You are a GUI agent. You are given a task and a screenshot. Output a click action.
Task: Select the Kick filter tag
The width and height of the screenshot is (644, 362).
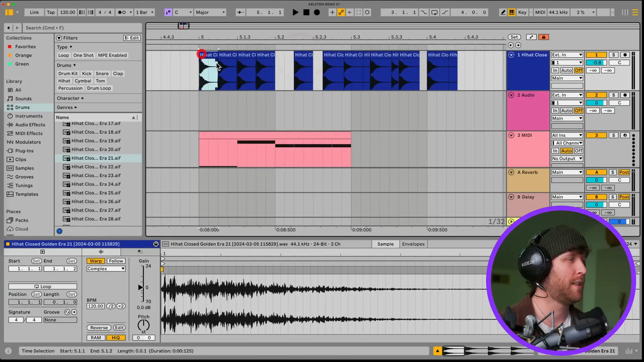pyautogui.click(x=87, y=73)
